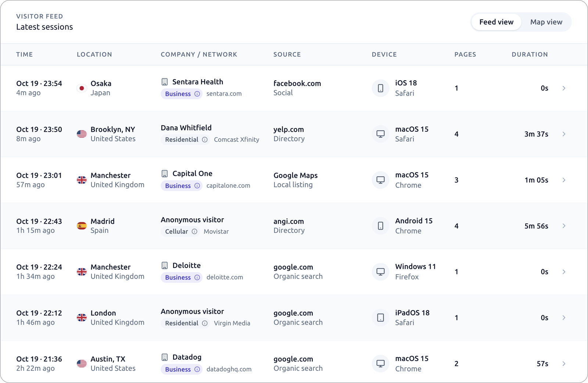
Task: Click the Duration column header
Action: coord(530,54)
